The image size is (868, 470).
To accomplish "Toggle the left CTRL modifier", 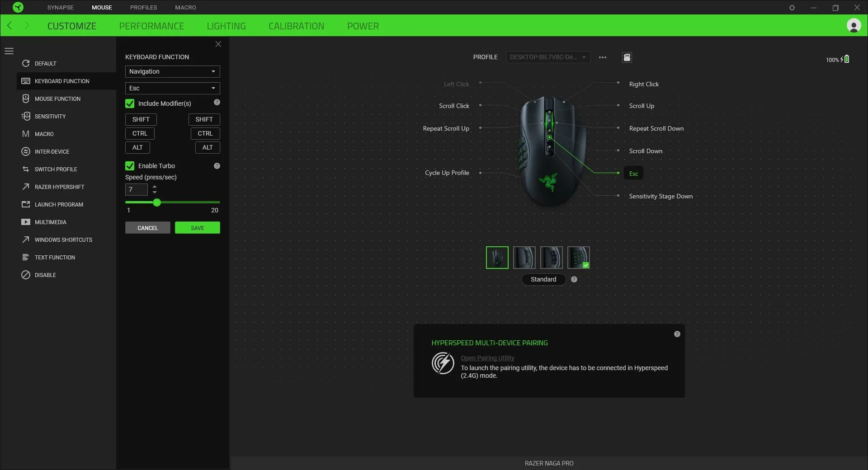I will pyautogui.click(x=140, y=133).
